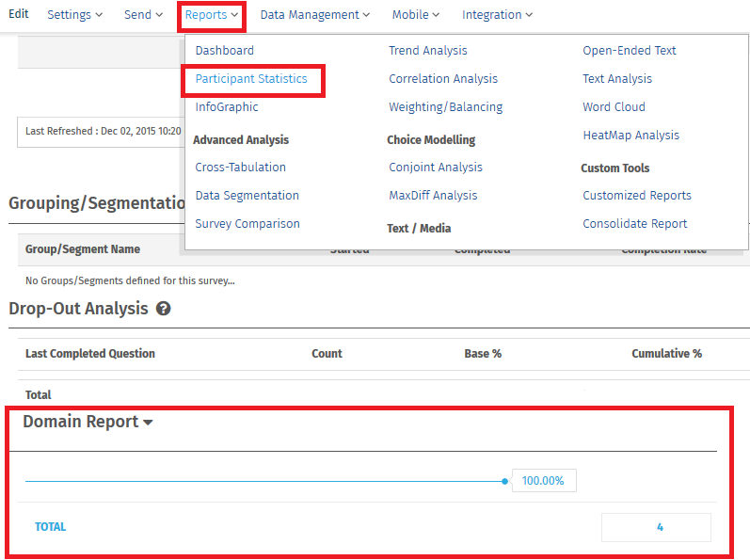This screenshot has height=560, width=750.
Task: Expand the Send dropdown menu
Action: (x=143, y=15)
